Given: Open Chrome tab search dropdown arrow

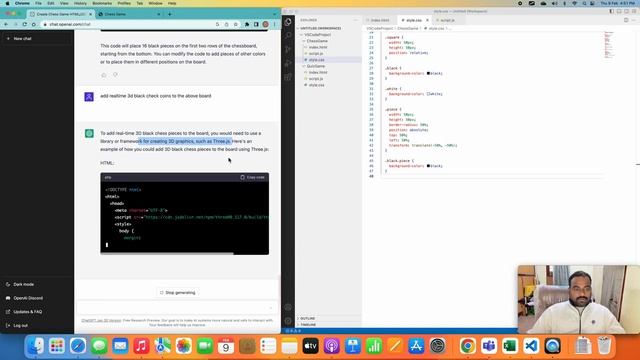Looking at the screenshot, I should tap(275, 14).
